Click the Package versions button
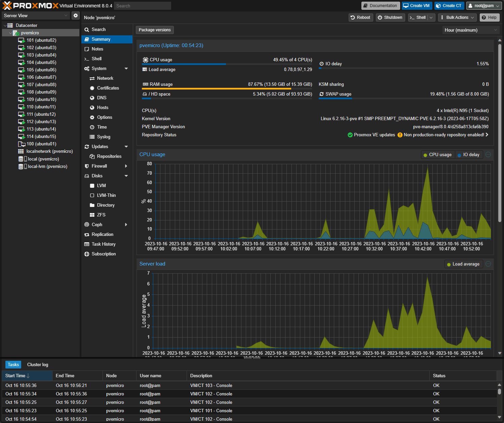Screen dimensions: 504x423 155,30
